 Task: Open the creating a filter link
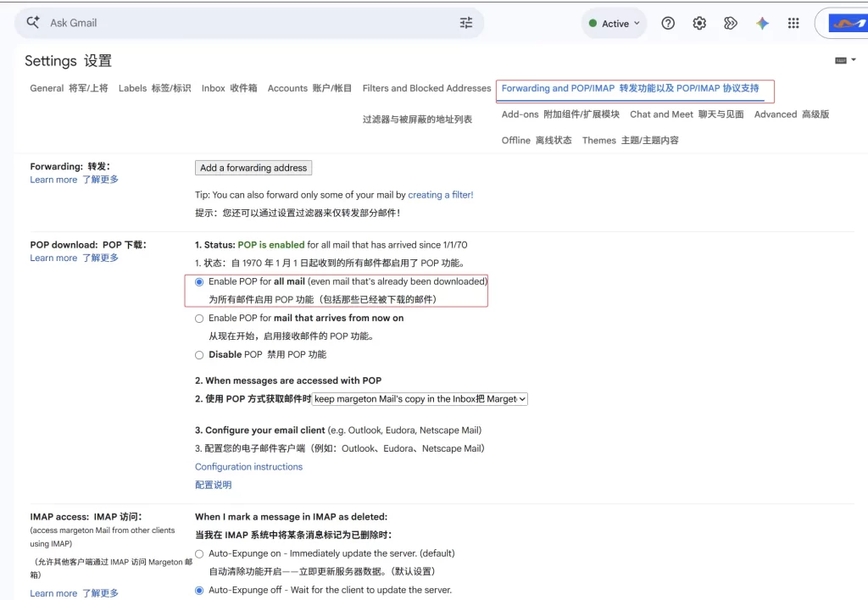[441, 195]
